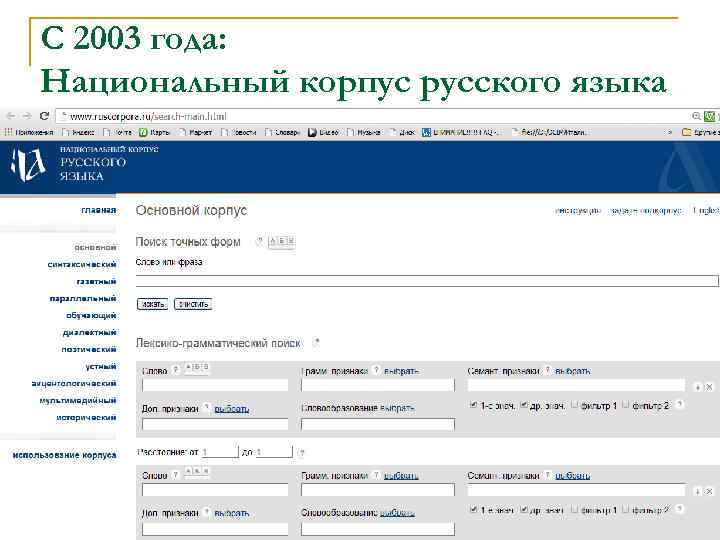Select the акцентологический corpus

(74, 383)
